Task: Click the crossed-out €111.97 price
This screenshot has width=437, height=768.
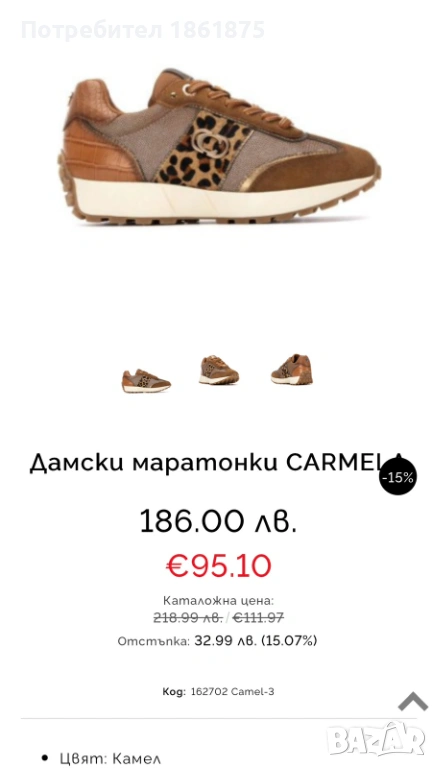Action: point(258,618)
